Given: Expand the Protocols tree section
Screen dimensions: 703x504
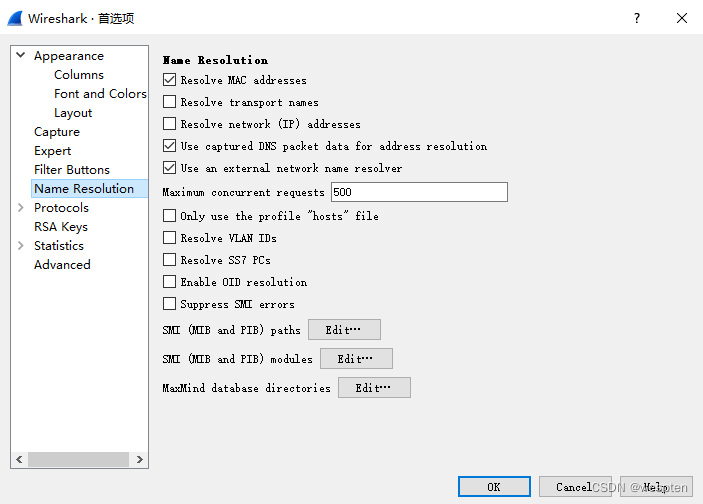Looking at the screenshot, I should (x=21, y=208).
